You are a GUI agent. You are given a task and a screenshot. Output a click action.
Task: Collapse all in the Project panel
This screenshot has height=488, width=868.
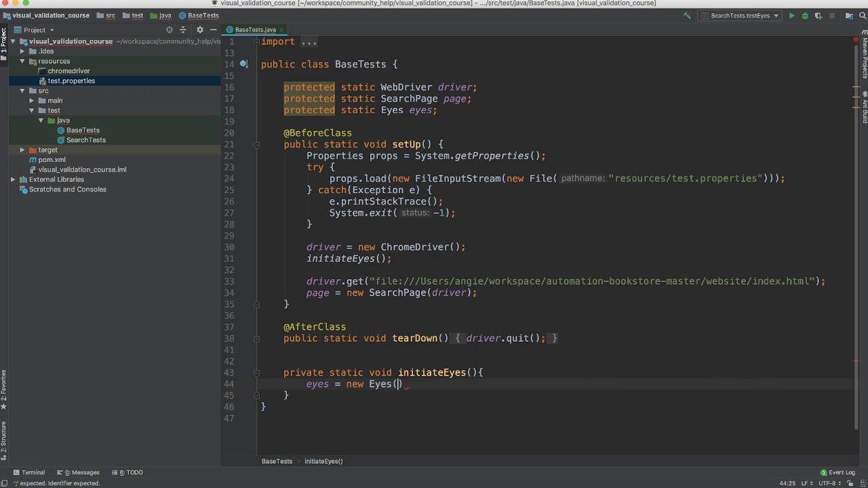coord(182,30)
